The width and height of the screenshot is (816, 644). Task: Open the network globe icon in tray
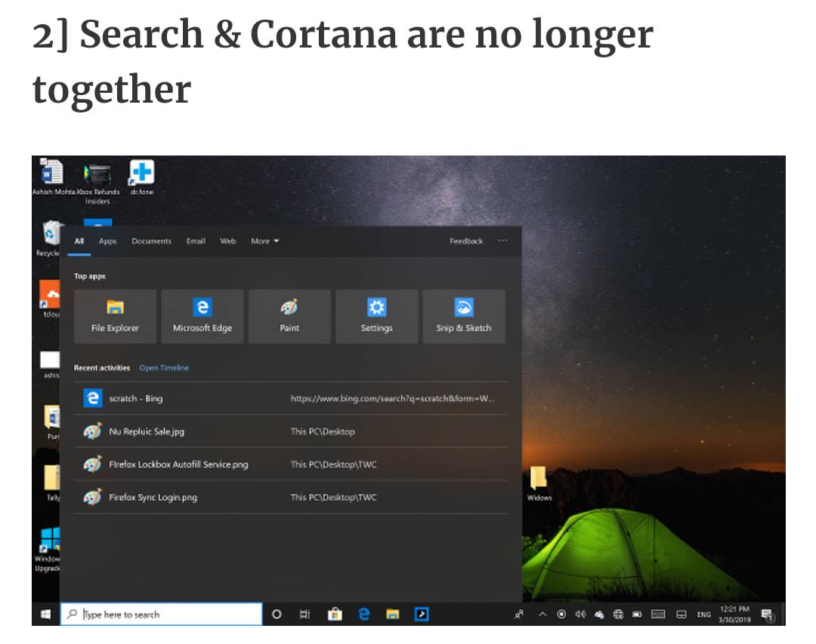click(x=618, y=615)
